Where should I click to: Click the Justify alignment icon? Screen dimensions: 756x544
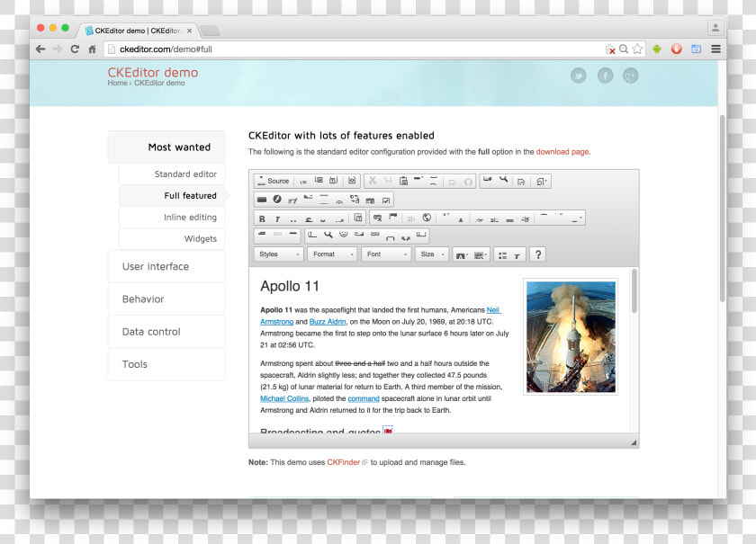coord(525,218)
